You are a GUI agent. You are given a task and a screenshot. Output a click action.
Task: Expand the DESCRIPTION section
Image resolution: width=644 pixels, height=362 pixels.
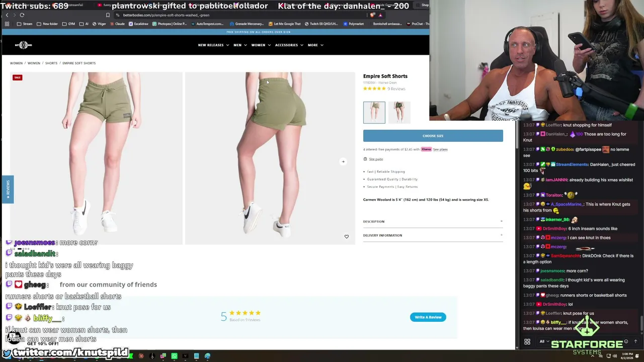tap(433, 221)
